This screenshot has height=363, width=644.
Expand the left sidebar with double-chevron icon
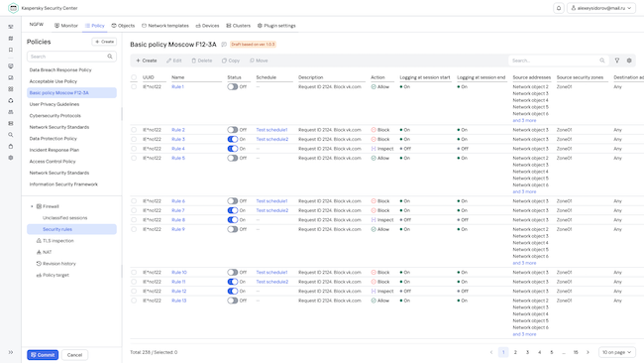(11, 352)
